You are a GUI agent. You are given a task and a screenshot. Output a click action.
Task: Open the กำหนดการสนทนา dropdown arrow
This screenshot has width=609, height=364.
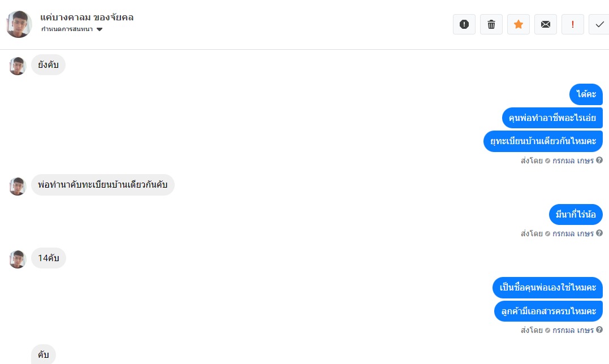tap(100, 29)
